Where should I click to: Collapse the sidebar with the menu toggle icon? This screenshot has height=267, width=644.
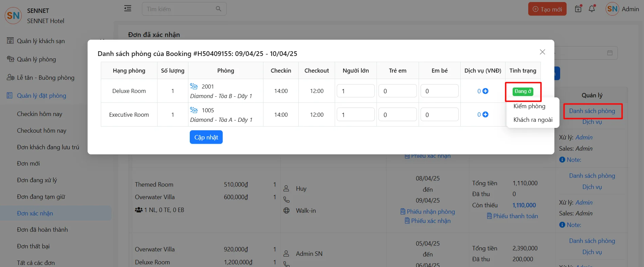(x=128, y=8)
